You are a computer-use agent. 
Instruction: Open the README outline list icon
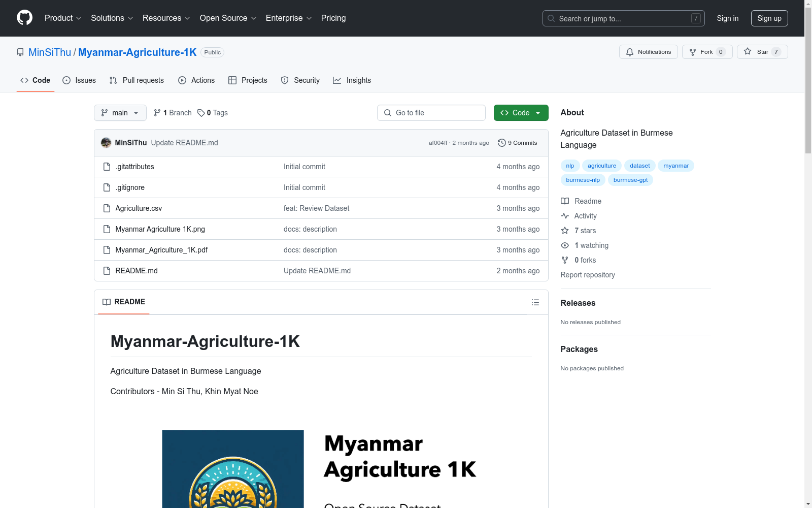[535, 302]
